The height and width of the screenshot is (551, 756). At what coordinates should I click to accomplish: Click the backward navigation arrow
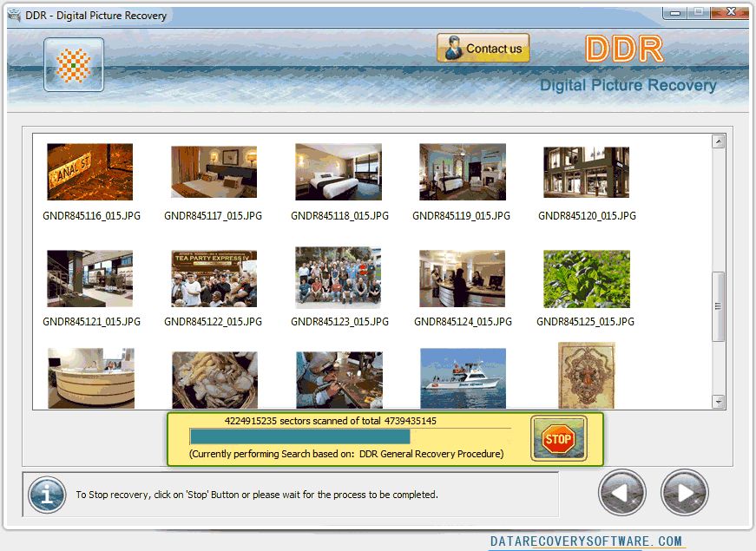(x=621, y=492)
